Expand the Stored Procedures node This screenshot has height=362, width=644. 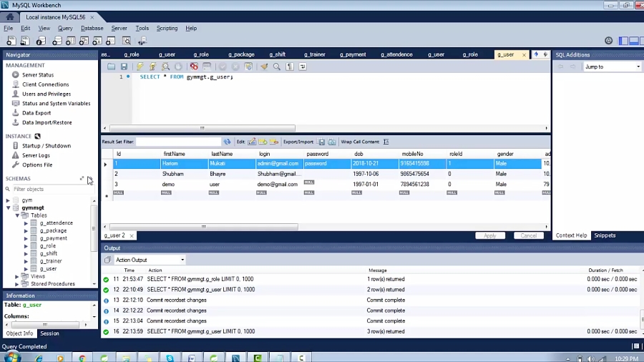[x=17, y=284]
